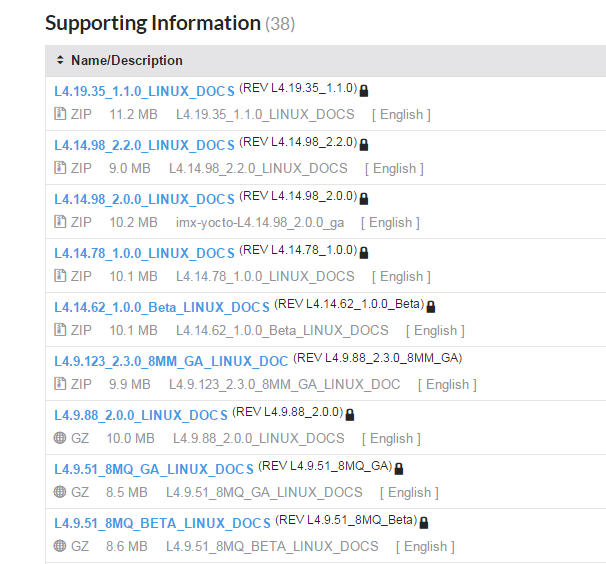Viewport: 606px width, 564px height.
Task: Click lock icon beside L4.19.35_1.1.0_LINUX_DOCS
Action: point(364,90)
